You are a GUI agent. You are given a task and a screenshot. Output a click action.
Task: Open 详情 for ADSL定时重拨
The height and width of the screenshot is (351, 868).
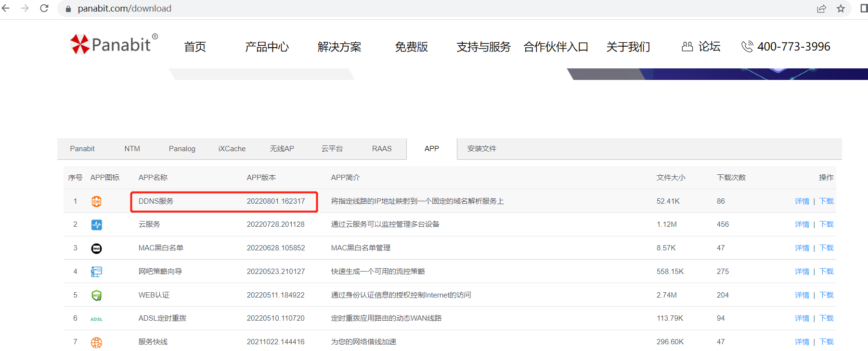[802, 318]
